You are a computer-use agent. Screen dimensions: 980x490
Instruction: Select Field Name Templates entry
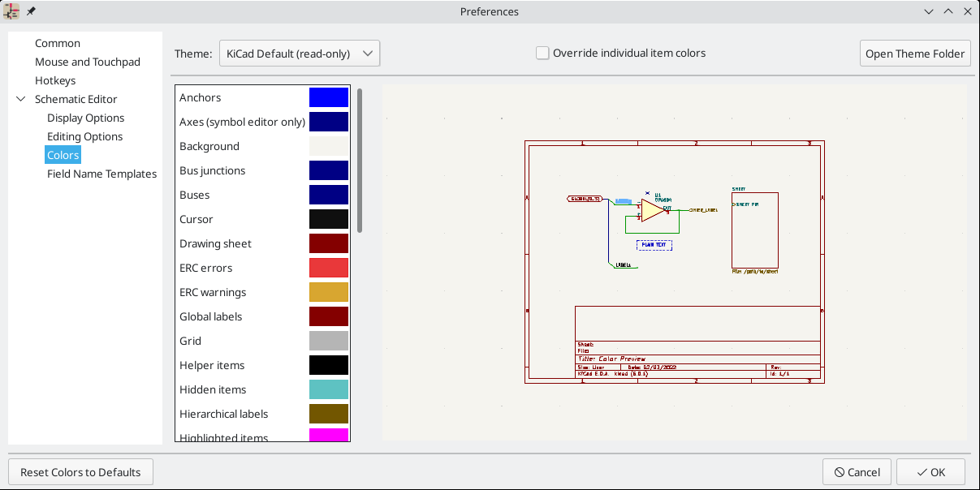point(101,174)
